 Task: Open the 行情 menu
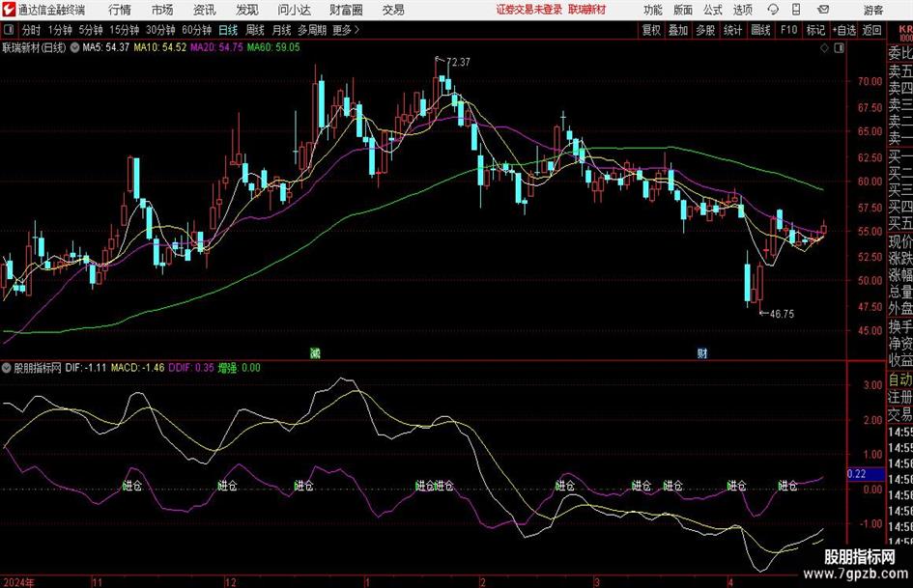pyautogui.click(x=120, y=10)
